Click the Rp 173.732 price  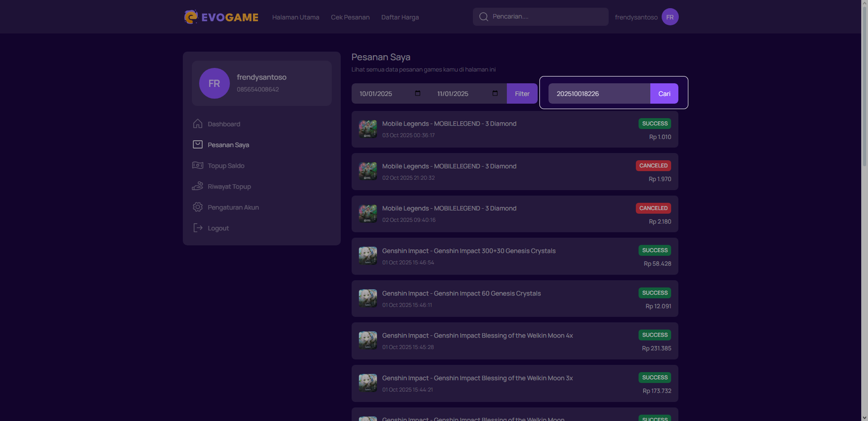pos(657,391)
